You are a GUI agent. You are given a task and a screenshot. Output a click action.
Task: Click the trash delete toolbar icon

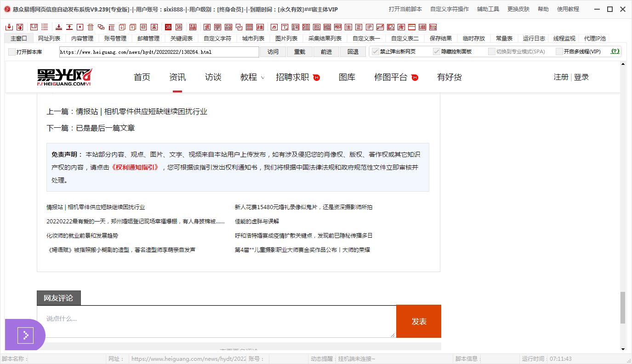click(x=91, y=27)
